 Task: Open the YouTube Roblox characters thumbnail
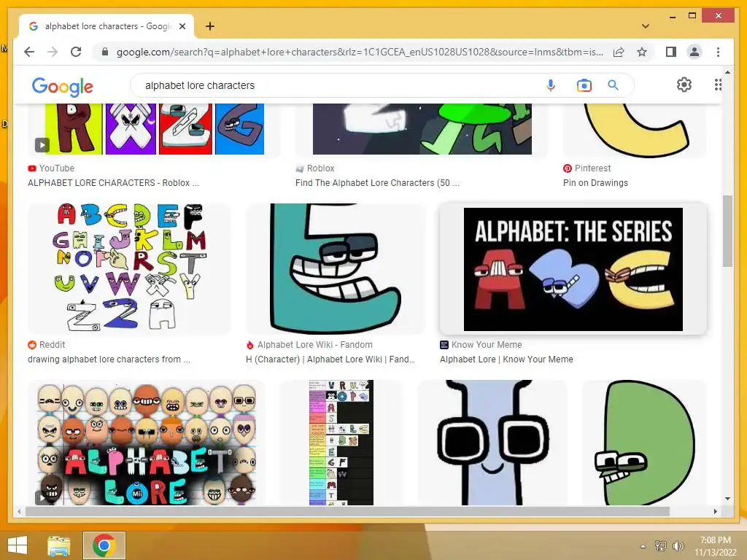click(155, 129)
